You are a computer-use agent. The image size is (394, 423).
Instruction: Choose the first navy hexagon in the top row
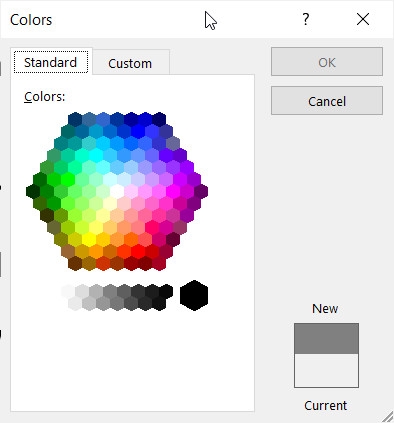[x=75, y=119]
